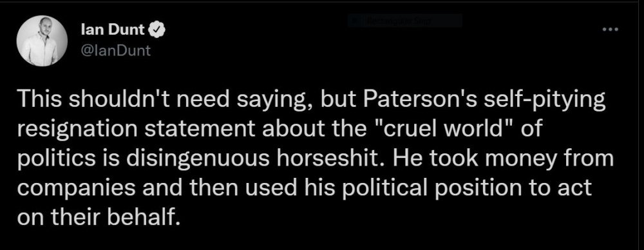
Task: Click the small icon in faint tooltip
Action: [x=355, y=21]
